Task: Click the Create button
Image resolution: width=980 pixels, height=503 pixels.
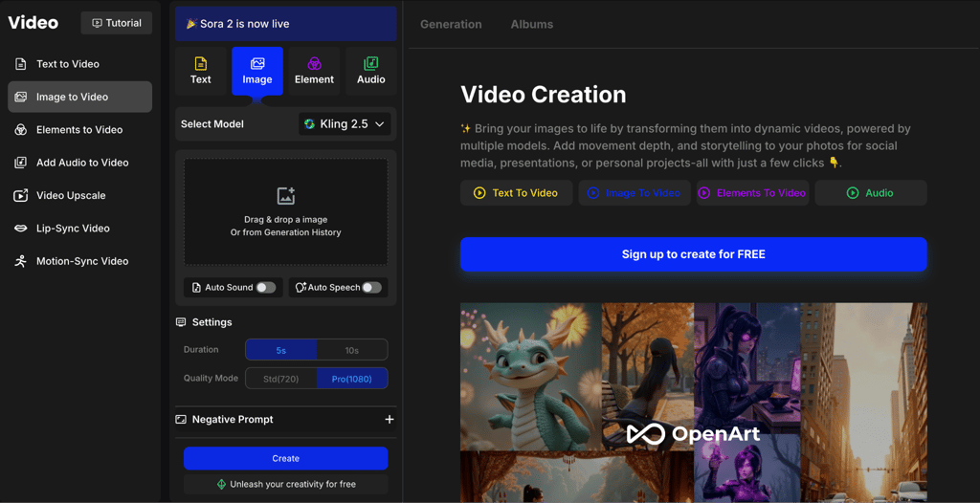Action: click(x=285, y=458)
